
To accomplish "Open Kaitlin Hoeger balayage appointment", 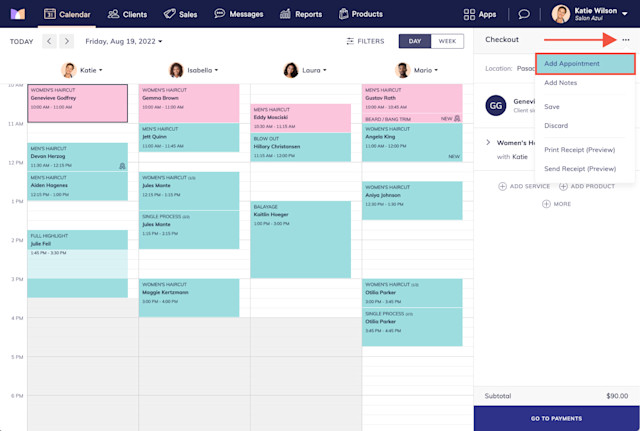I will click(301, 240).
